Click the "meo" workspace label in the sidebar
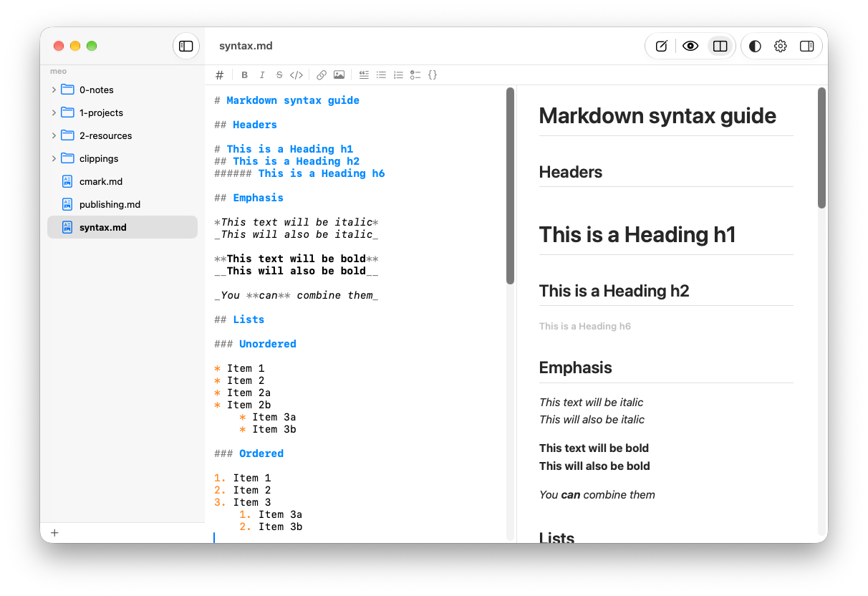868x596 pixels. 58,71
